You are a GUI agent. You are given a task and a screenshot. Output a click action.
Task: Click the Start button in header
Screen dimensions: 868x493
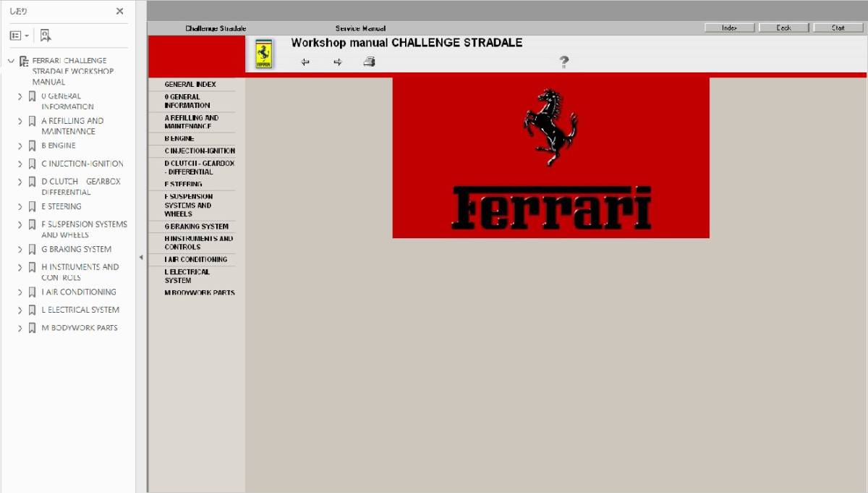(838, 28)
